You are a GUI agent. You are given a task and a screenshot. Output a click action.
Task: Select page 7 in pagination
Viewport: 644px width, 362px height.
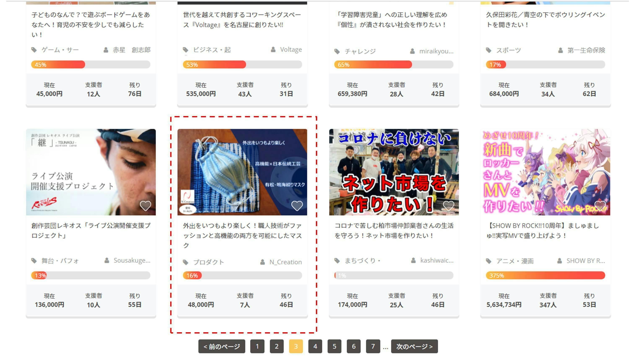373,346
